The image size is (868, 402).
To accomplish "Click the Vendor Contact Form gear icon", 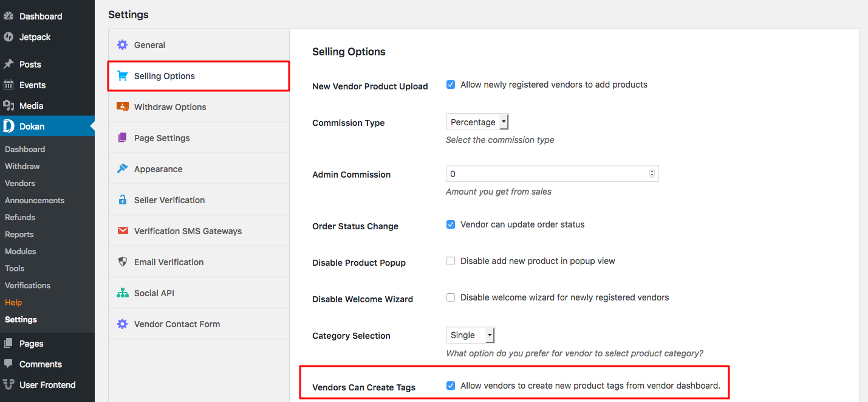I will click(123, 324).
